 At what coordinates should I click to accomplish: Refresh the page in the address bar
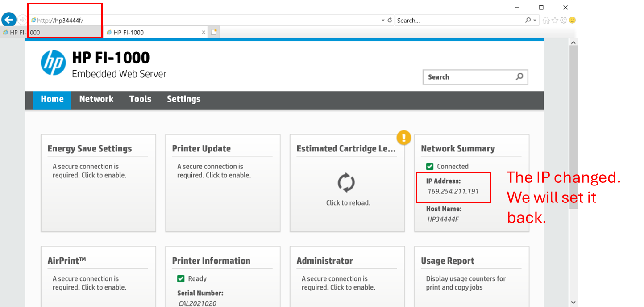(390, 20)
